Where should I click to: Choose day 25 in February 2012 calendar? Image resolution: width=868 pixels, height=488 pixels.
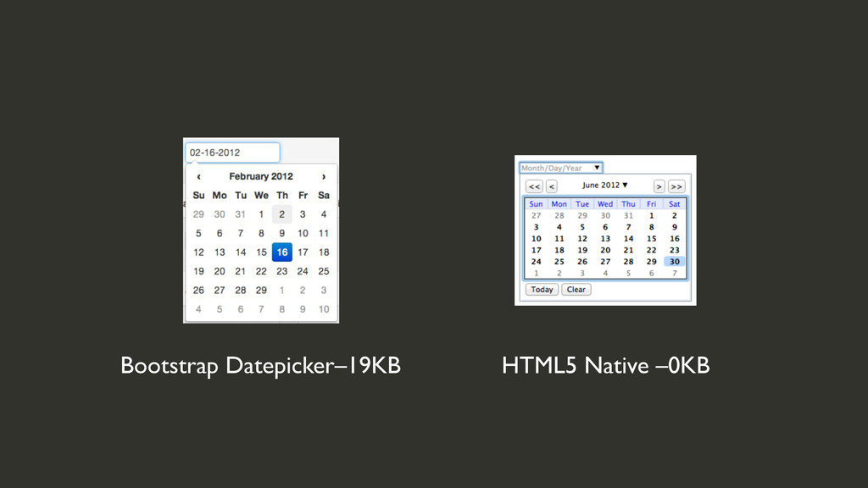tap(324, 271)
